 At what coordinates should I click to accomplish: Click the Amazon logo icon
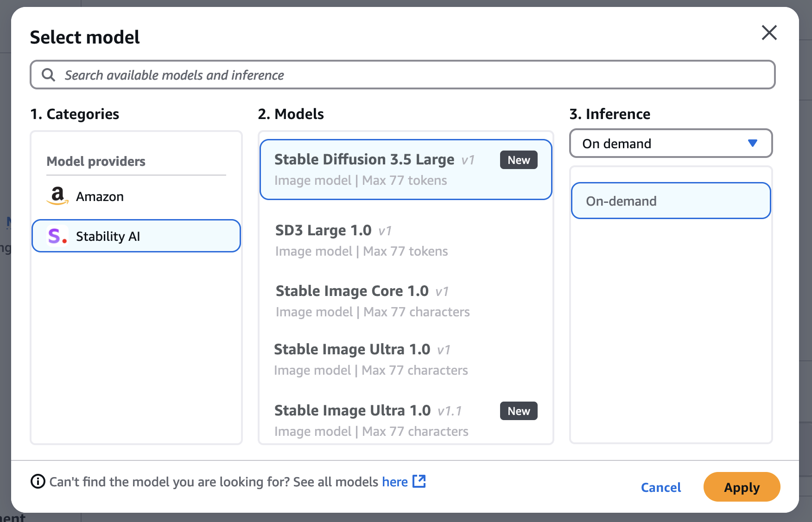tap(57, 196)
